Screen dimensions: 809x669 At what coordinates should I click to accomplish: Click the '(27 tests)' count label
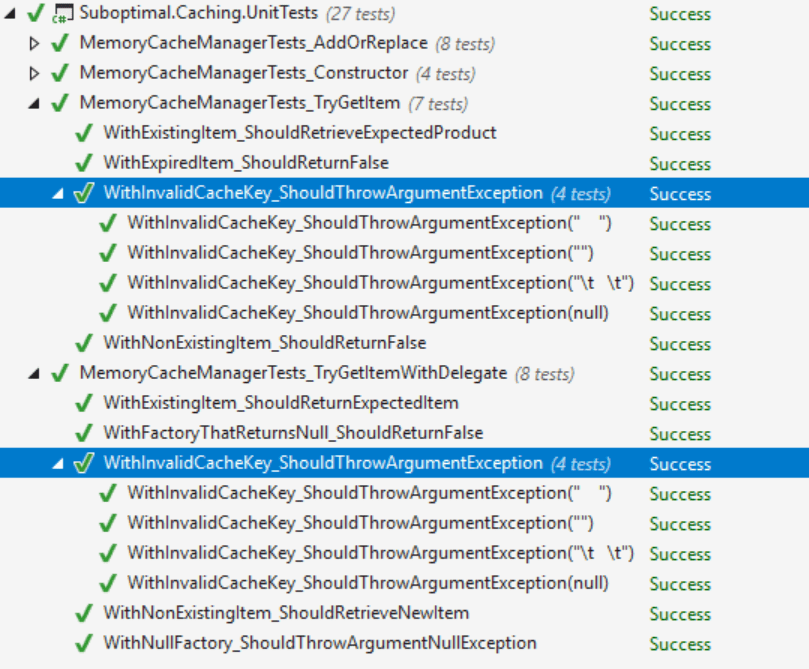click(361, 14)
